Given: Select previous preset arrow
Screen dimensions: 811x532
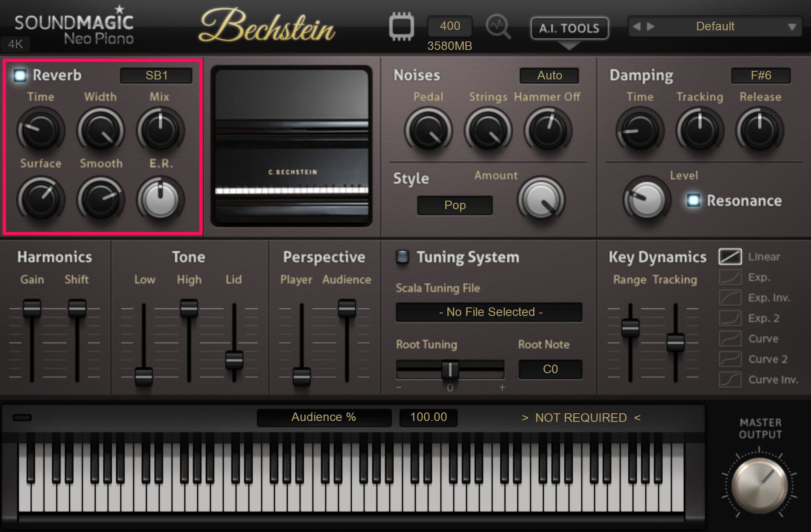Looking at the screenshot, I should tap(637, 26).
